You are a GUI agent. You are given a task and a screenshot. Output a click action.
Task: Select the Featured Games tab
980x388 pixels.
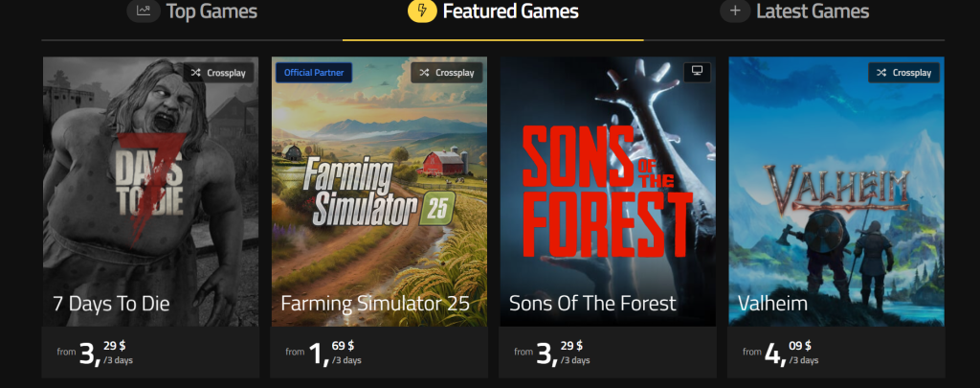[510, 11]
